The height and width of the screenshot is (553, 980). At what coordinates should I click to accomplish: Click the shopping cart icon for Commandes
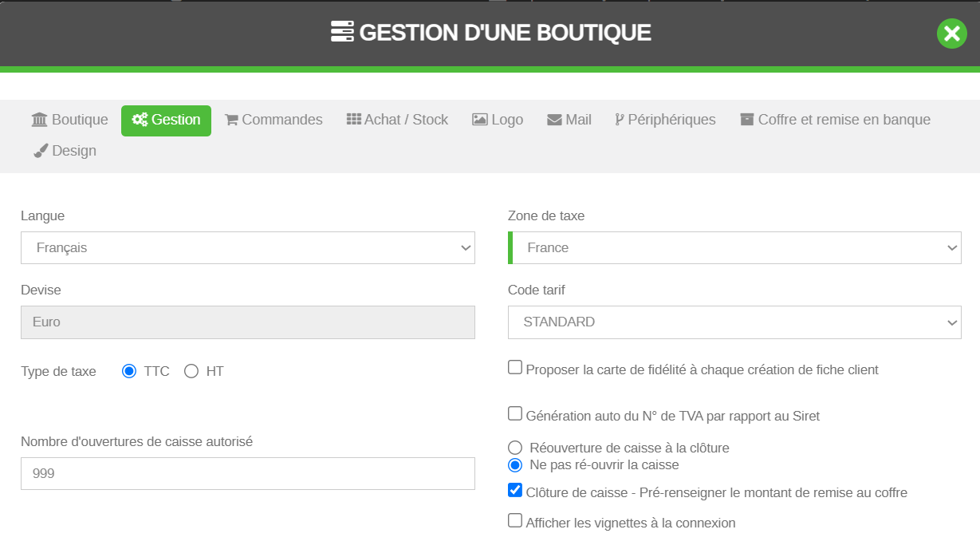[x=232, y=120]
